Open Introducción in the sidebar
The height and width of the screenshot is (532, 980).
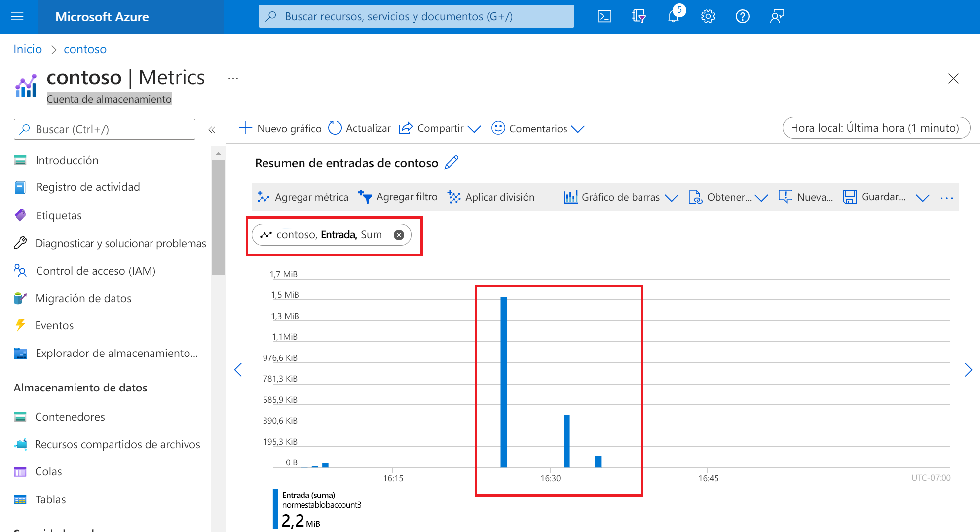coord(67,160)
